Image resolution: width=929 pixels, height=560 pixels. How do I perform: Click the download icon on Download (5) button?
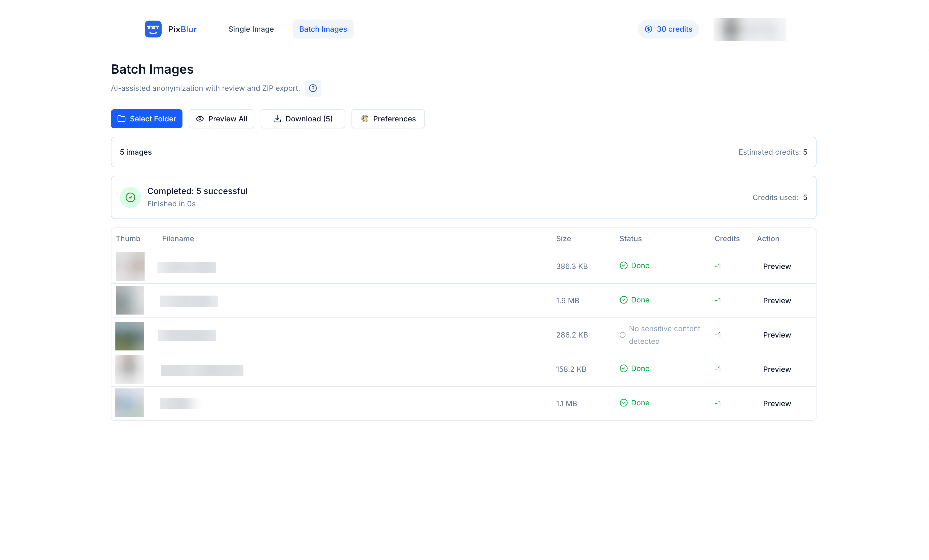coord(277,119)
